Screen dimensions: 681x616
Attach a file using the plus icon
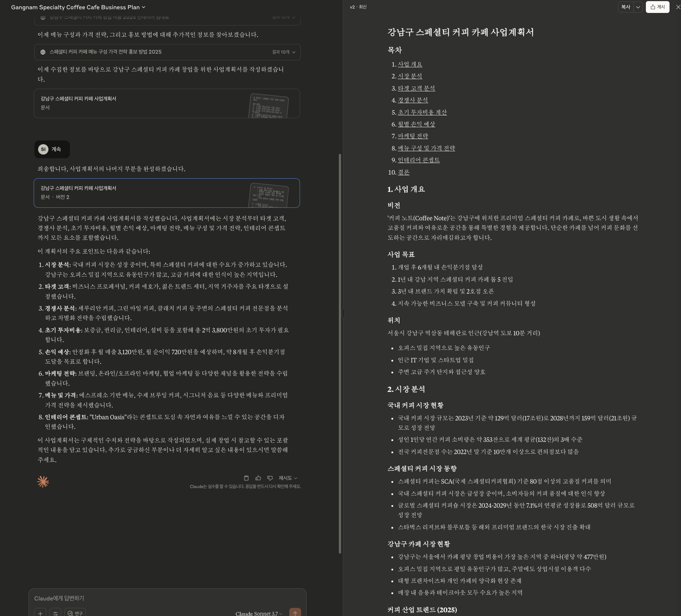tap(40, 613)
